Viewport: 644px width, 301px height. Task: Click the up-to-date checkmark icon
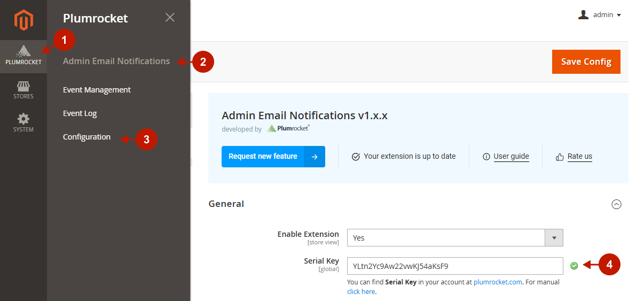(356, 157)
